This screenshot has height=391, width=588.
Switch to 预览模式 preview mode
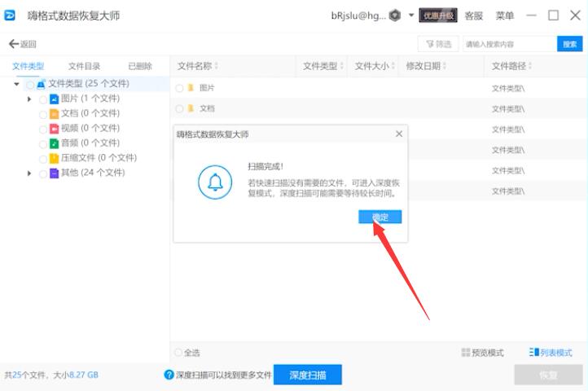click(x=483, y=353)
